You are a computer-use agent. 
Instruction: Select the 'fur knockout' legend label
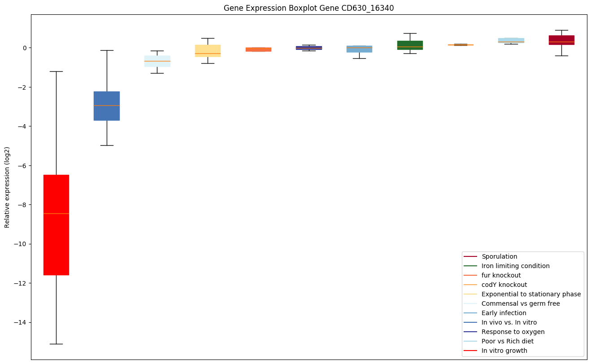click(x=501, y=275)
